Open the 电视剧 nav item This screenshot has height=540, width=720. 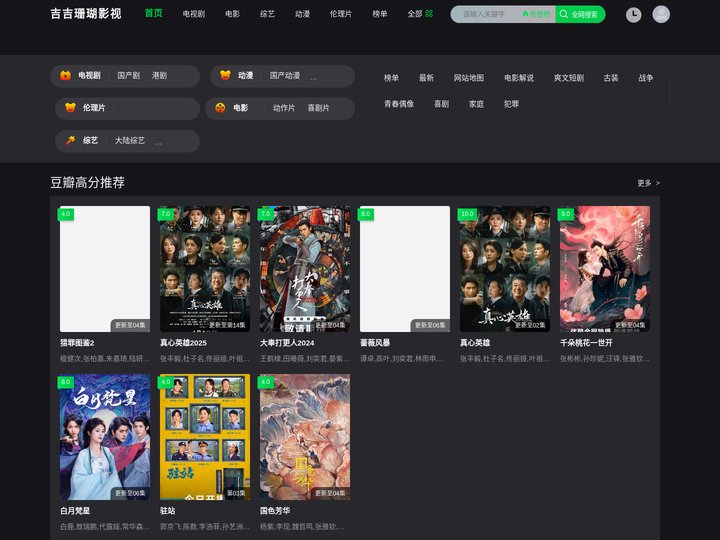pyautogui.click(x=193, y=14)
